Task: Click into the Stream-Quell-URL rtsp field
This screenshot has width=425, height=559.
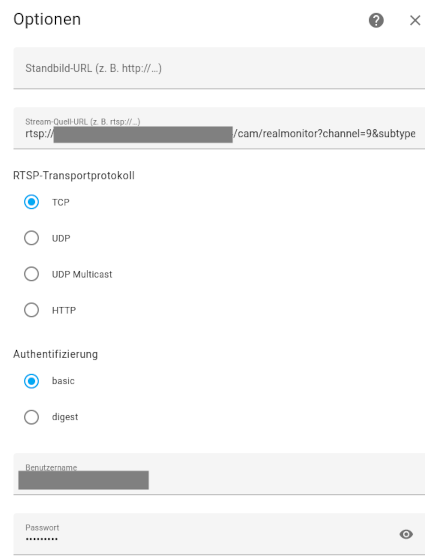Action: pyautogui.click(x=219, y=128)
